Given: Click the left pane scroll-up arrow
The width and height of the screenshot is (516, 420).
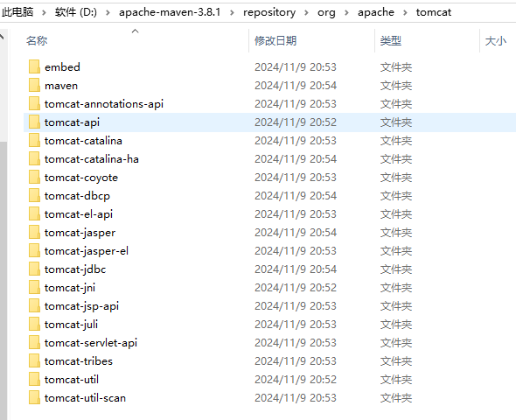Looking at the screenshot, I should [3, 36].
